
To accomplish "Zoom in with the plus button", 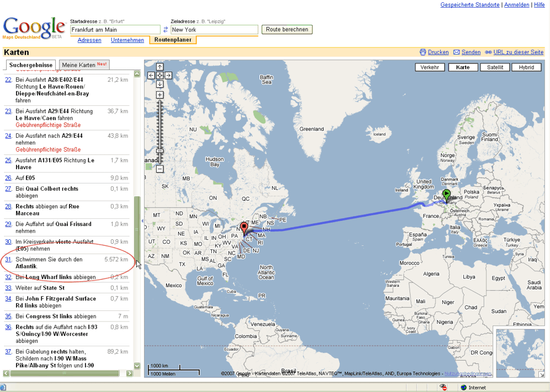I will click(159, 95).
